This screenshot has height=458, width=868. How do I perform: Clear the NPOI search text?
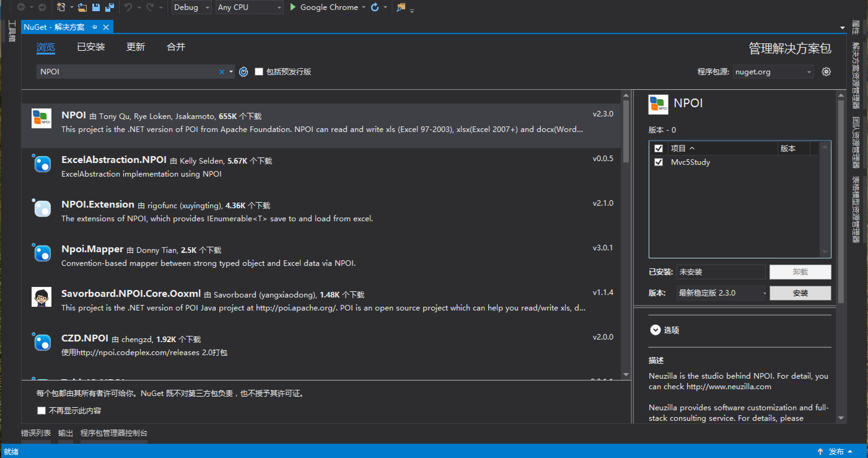(x=222, y=72)
